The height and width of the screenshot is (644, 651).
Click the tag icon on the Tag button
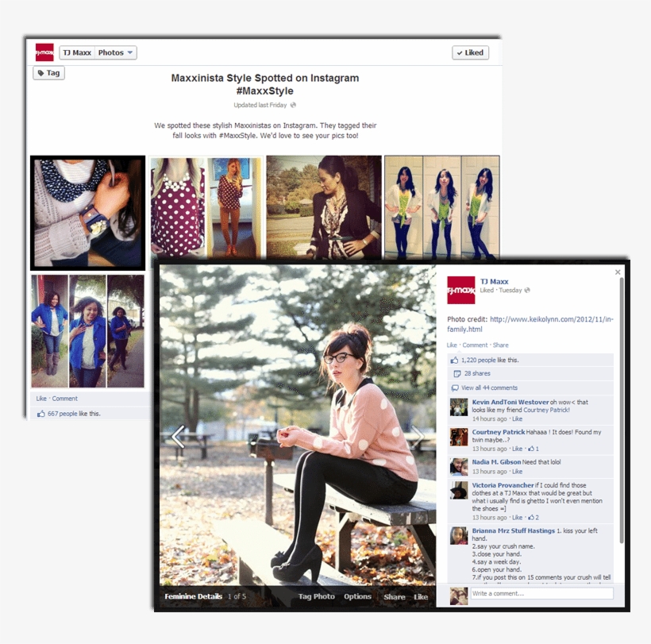click(40, 72)
